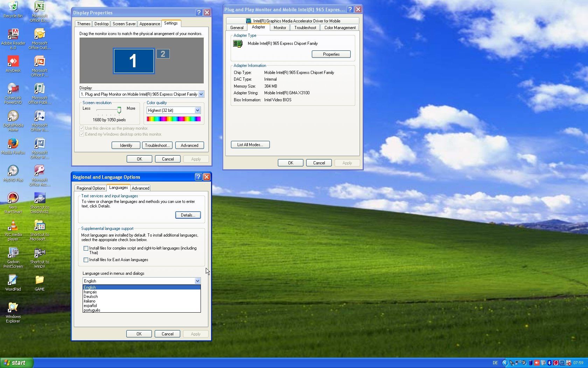Choose italiano in language list
Image resolution: width=588 pixels, height=368 pixels.
(x=141, y=301)
